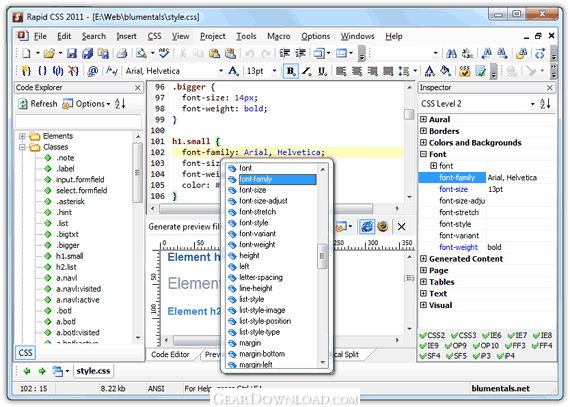Viewport: 570px width, 407px height.
Task: Expand the Tables category in Inspector
Action: (424, 282)
